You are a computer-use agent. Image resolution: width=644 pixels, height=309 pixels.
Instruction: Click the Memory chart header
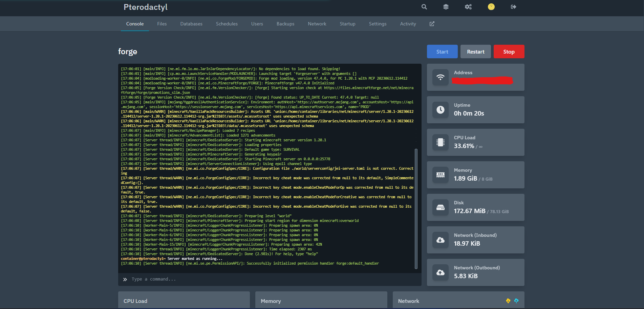click(x=271, y=301)
